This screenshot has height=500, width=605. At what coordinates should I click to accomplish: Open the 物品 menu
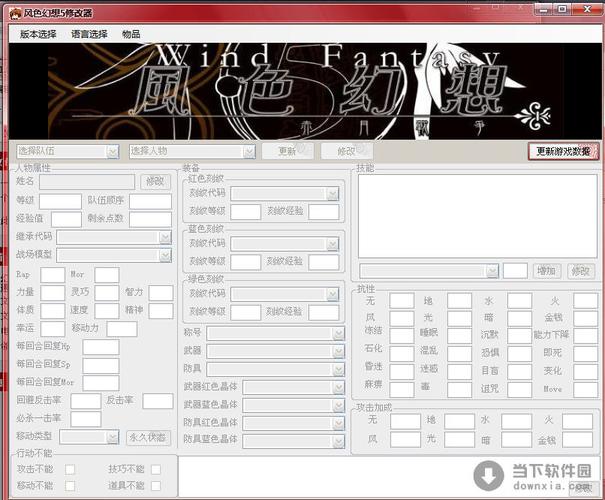click(x=131, y=34)
